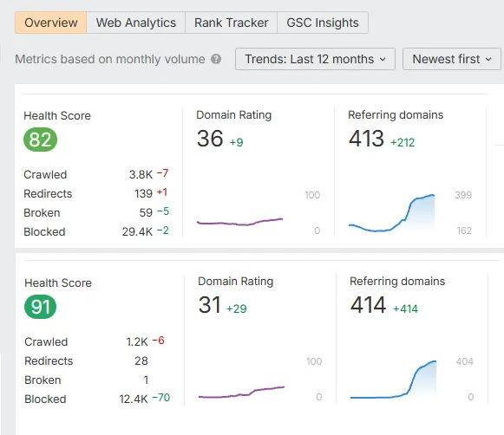
Task: Click the Health Score 91 badge
Action: click(40, 307)
